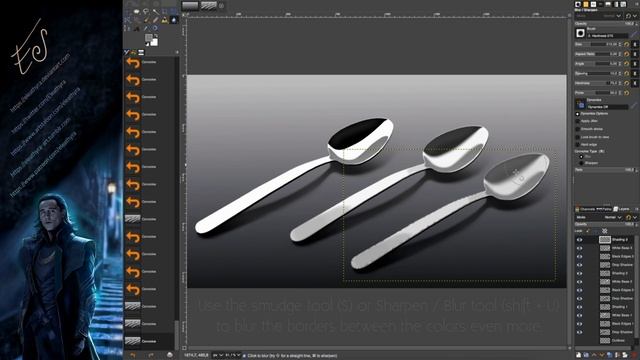Toggle link for Aspect Ratio

click(635, 54)
